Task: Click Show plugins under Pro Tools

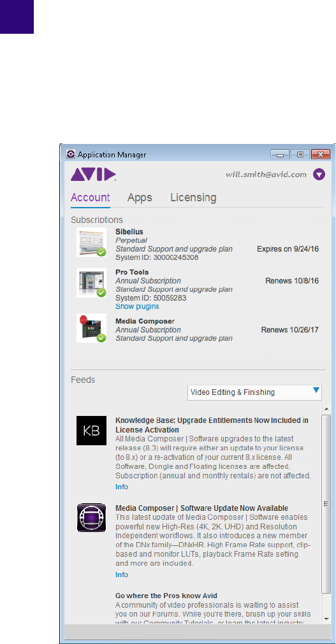Action: click(137, 307)
